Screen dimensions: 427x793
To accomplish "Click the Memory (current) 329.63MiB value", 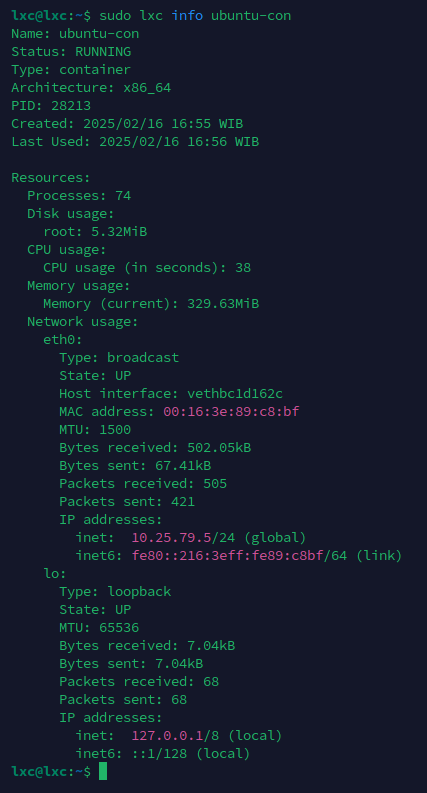I will [223, 304].
